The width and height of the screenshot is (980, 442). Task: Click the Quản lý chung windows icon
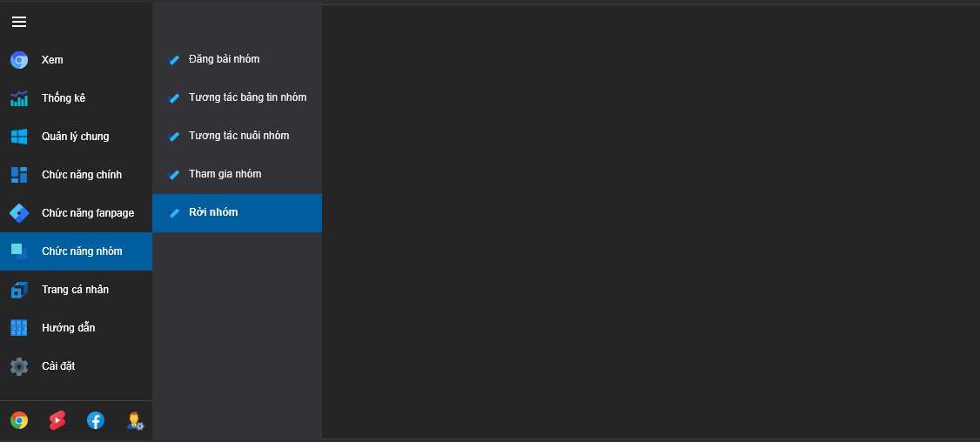point(19,137)
